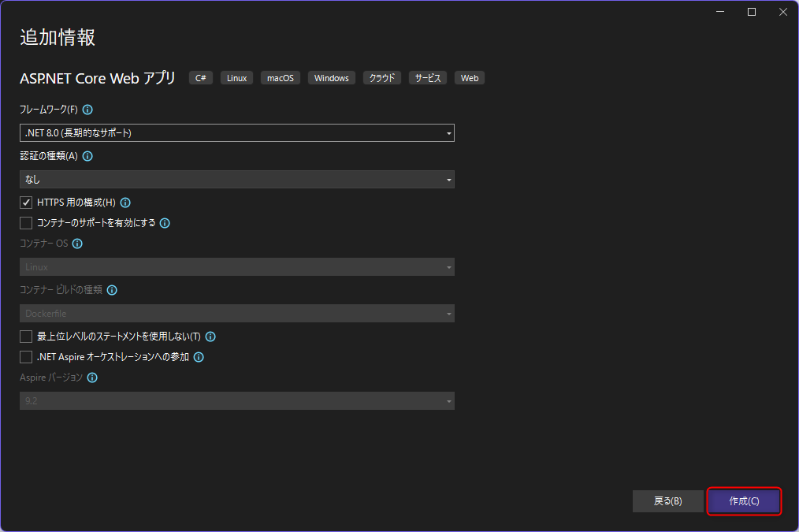Open the Aspire バージョン 9.2 dropdown
Screen dimensions: 799x532
[x=237, y=401]
